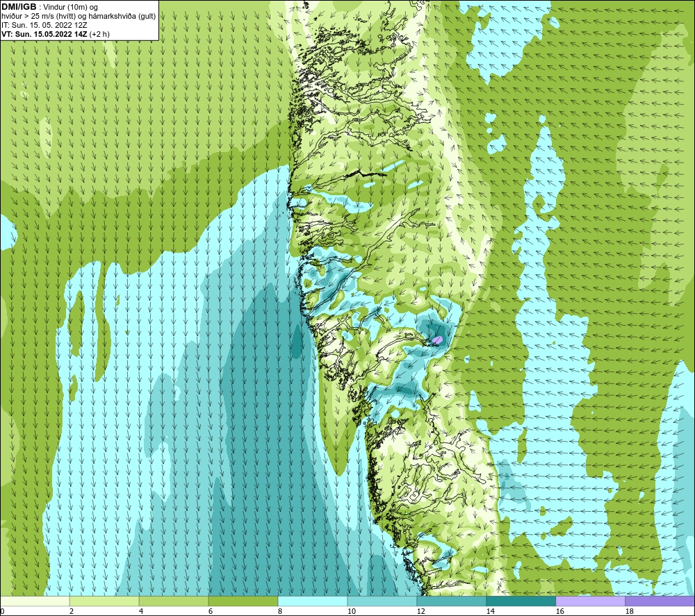Click the 2-4 m/s light green legend swatch

[104, 601]
